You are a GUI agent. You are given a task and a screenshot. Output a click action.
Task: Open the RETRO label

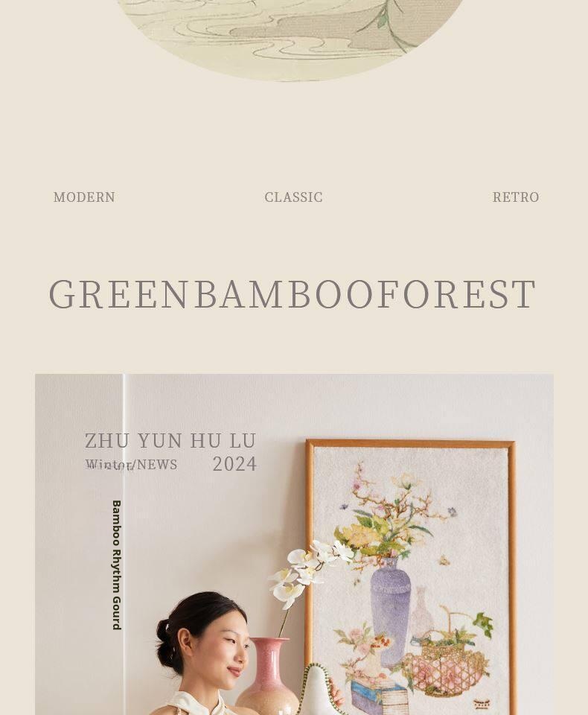(516, 197)
